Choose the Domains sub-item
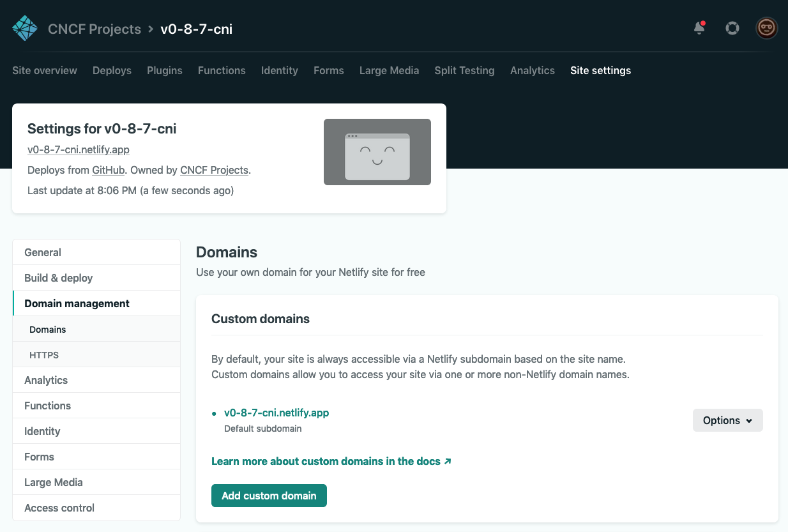The width and height of the screenshot is (788, 532). (96, 329)
